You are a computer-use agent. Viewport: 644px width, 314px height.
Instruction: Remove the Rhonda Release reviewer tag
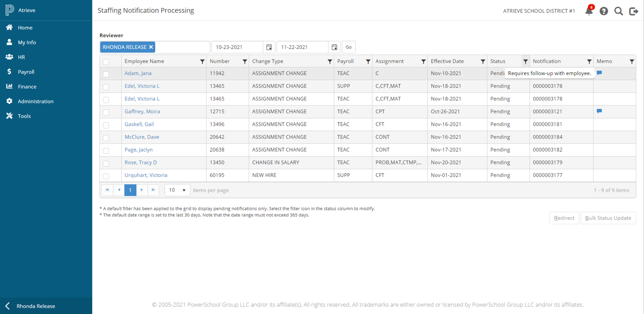[x=151, y=47]
